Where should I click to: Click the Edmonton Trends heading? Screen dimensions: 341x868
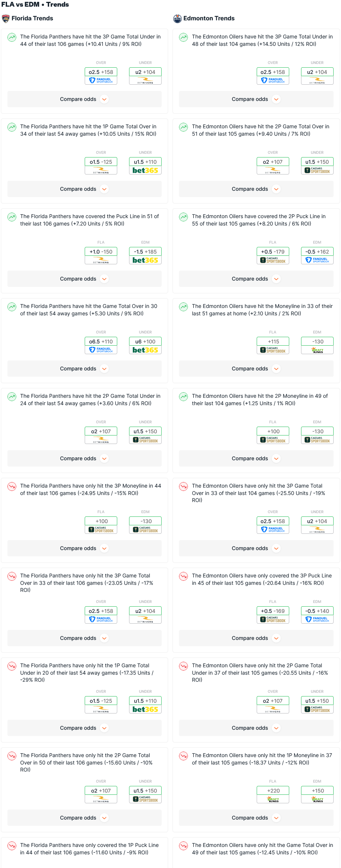pos(209,18)
